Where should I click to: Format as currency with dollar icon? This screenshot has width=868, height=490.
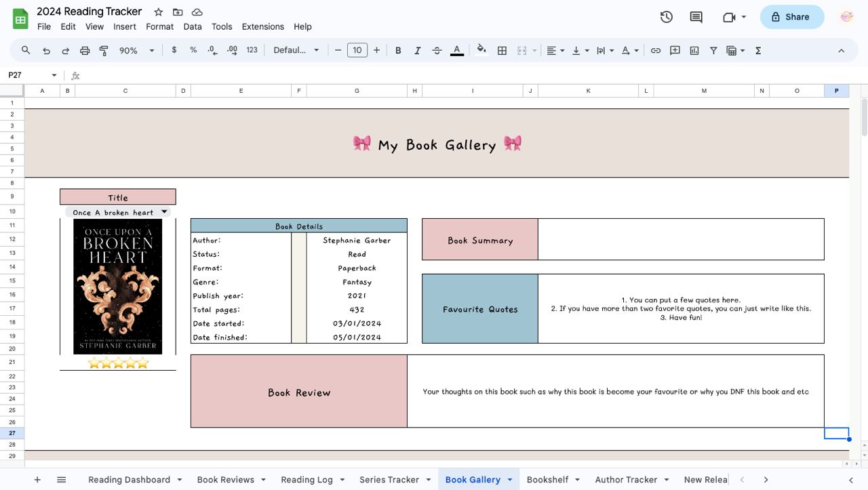(174, 50)
